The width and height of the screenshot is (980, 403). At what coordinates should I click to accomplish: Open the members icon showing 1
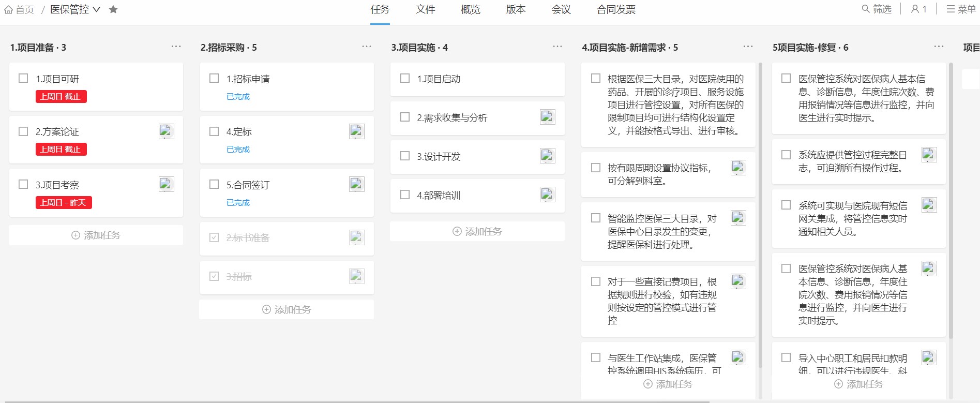[919, 9]
